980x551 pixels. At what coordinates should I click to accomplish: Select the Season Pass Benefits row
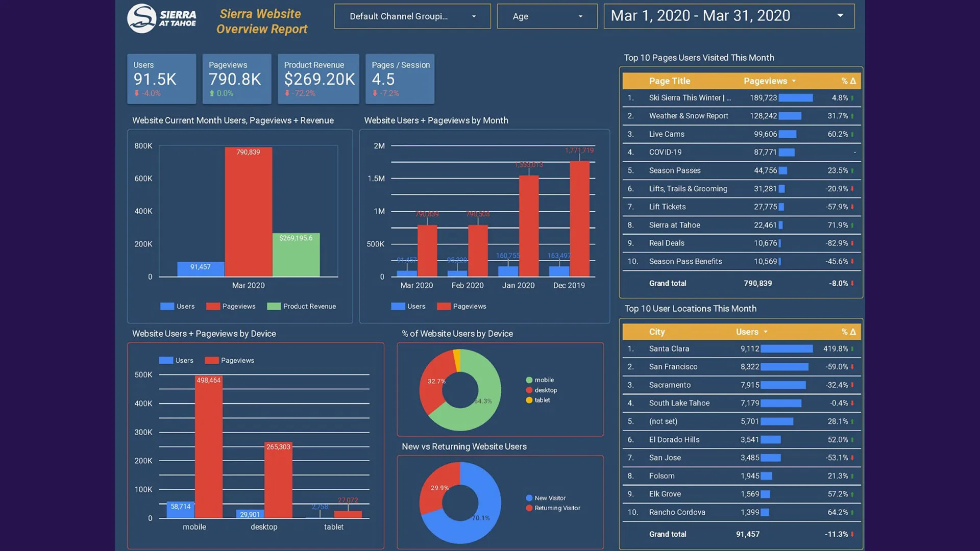click(741, 262)
